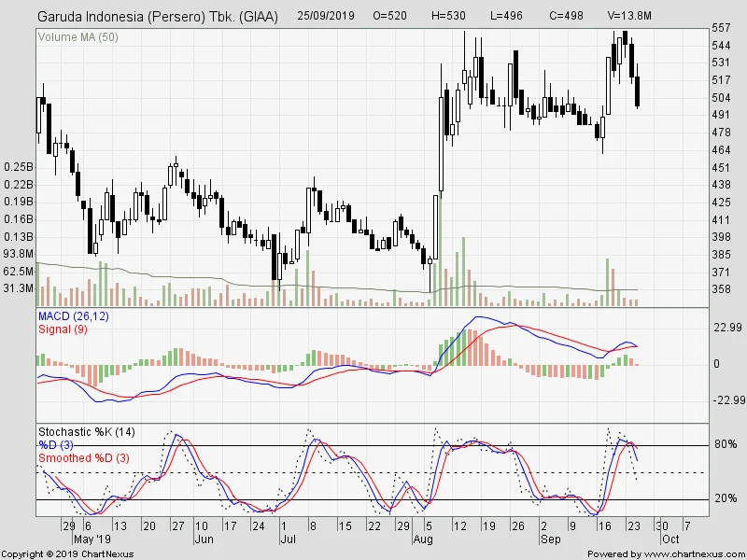747x560 pixels.
Task: Select the date 25/09/2019 in header
Action: 326,16
